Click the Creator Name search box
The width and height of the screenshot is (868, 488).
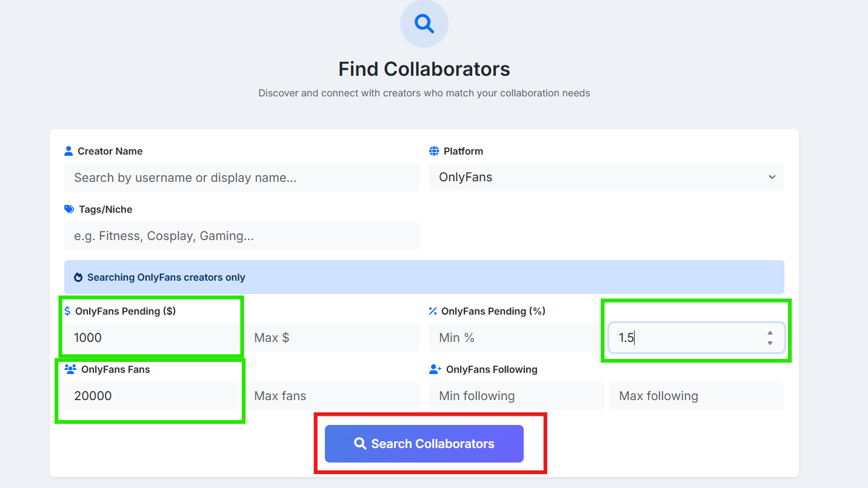[241, 177]
